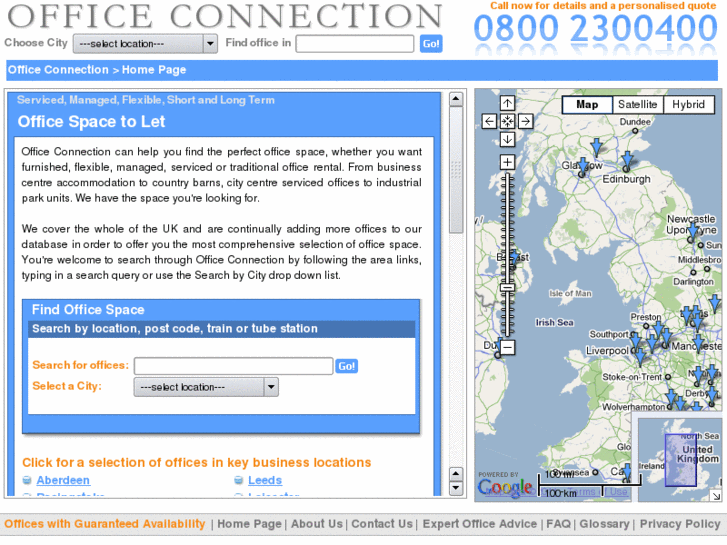The height and width of the screenshot is (545, 727).
Task: Open the Leeds offices link
Action: pos(265,480)
